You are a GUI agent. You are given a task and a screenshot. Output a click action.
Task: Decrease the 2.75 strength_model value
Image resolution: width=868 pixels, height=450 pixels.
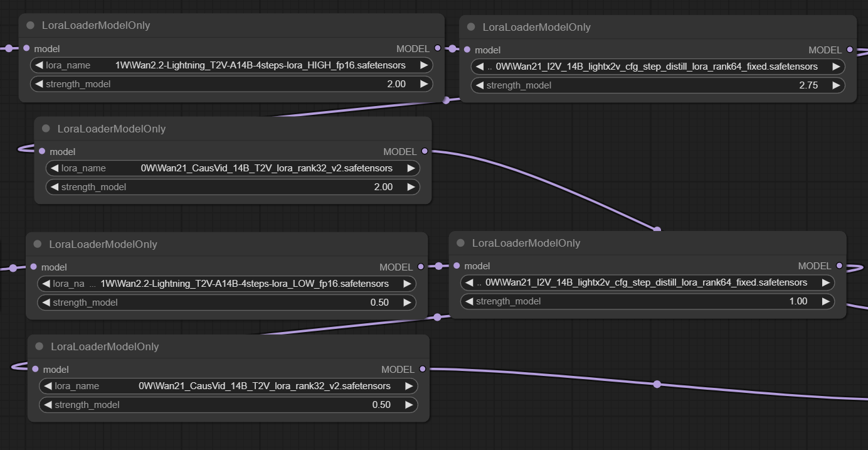(x=480, y=85)
